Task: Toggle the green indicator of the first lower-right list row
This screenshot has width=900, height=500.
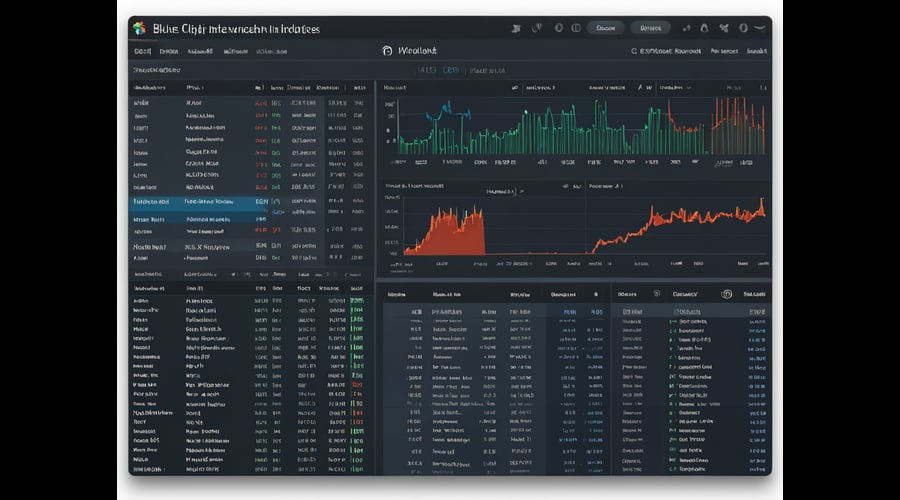Action: pyautogui.click(x=672, y=321)
